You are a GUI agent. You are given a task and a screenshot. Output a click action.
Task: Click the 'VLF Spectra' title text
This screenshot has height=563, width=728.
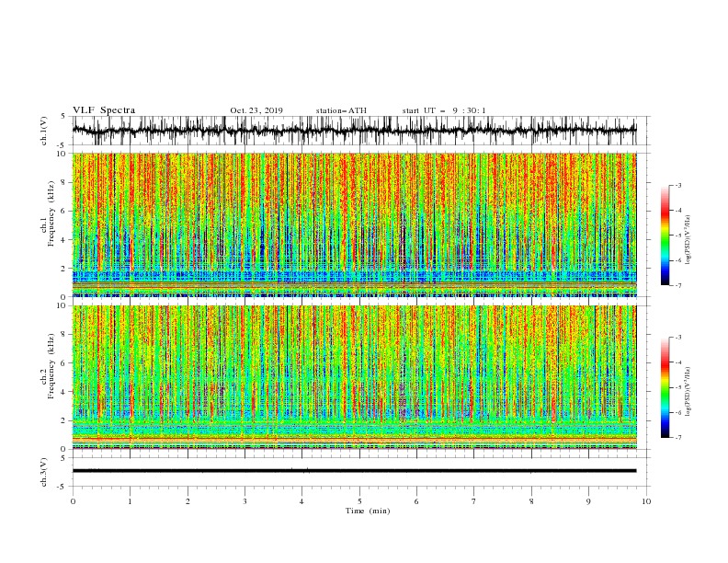point(104,110)
